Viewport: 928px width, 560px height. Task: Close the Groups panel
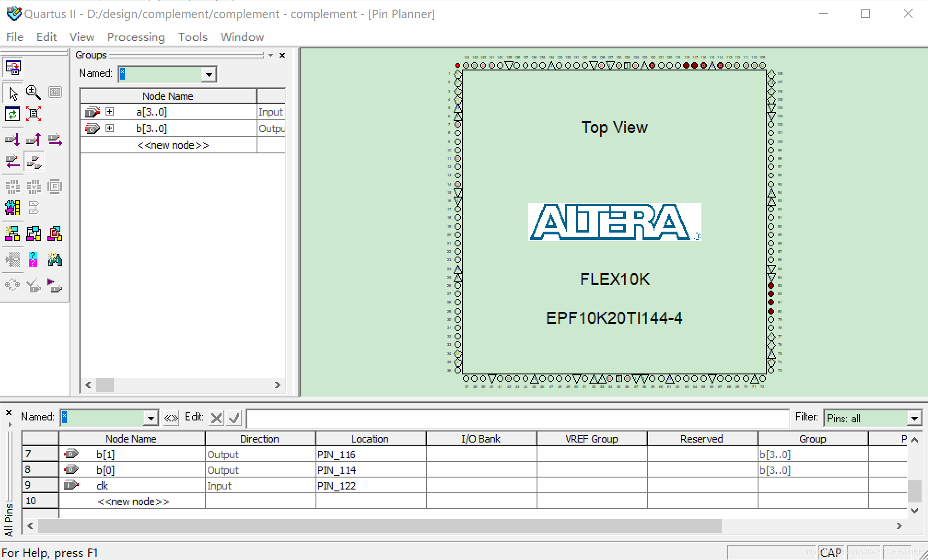pyautogui.click(x=283, y=55)
